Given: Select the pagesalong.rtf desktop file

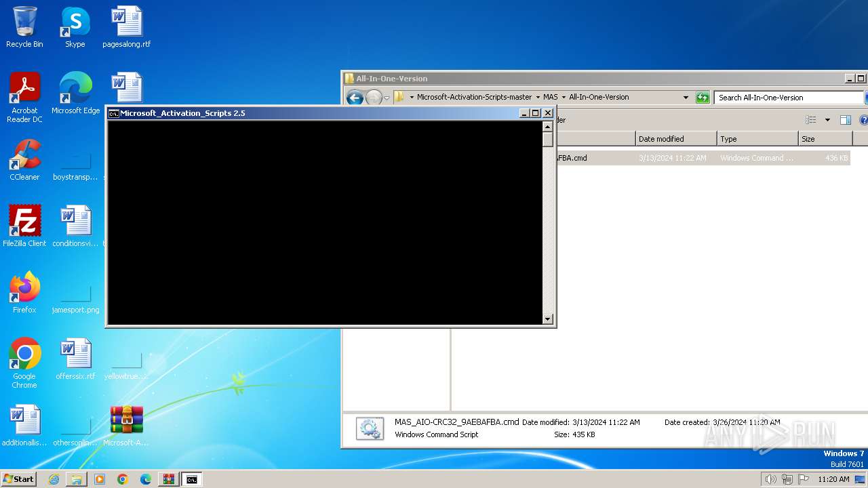Looking at the screenshot, I should tap(126, 27).
